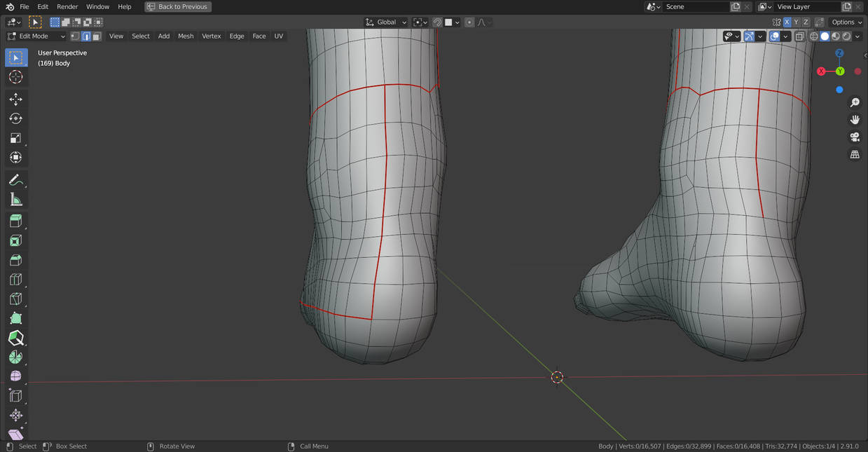Open the Edit Mode dropdown
868x452 pixels.
(36, 36)
